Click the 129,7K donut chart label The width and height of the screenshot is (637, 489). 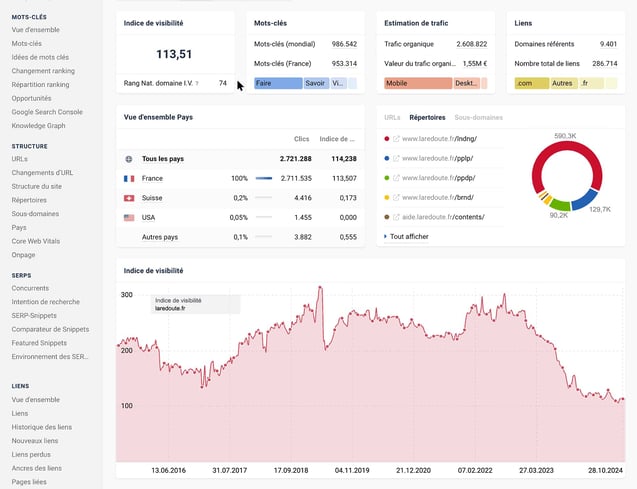pyautogui.click(x=600, y=210)
